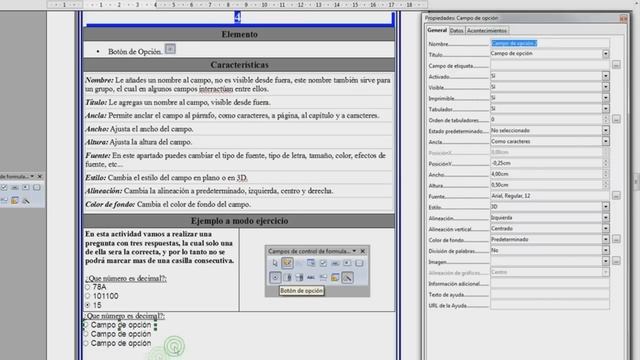Click the URL de la Ayuda field
Viewport: 640px width, 360px height.
pos(549,305)
